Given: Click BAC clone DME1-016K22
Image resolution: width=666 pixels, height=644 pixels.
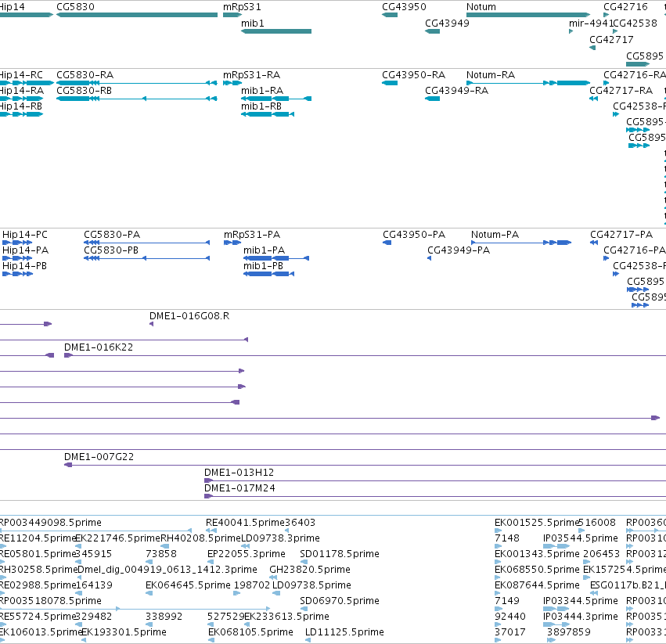Looking at the screenshot, I should tap(365, 355).
